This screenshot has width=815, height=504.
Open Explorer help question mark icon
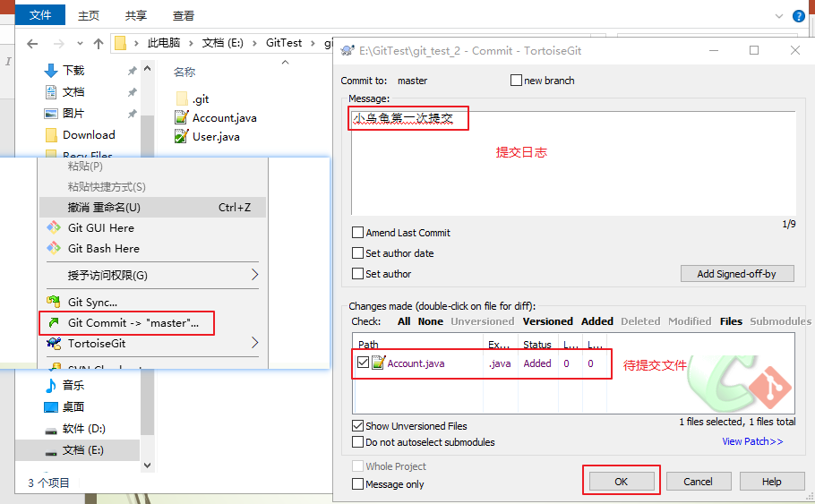tap(798, 16)
